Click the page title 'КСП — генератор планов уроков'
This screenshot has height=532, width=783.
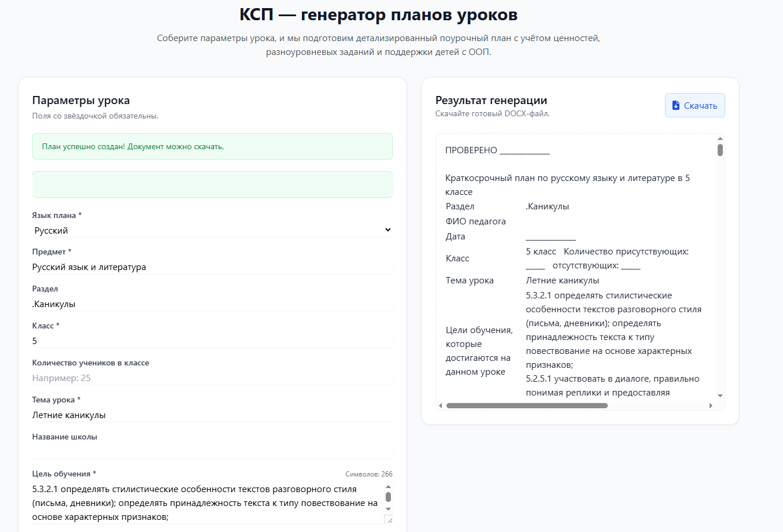pos(378,14)
